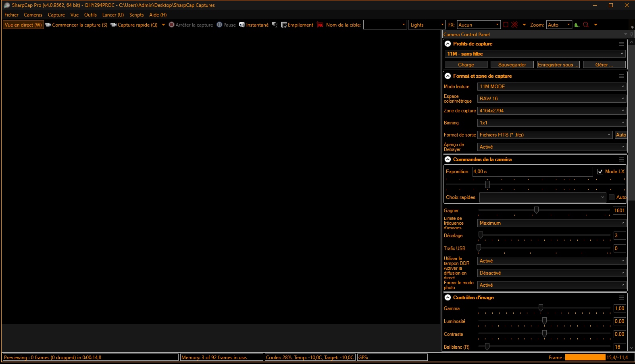Image resolution: width=635 pixels, height=364 pixels.
Task: Click the red reticule crosshair icon
Action: [514, 25]
